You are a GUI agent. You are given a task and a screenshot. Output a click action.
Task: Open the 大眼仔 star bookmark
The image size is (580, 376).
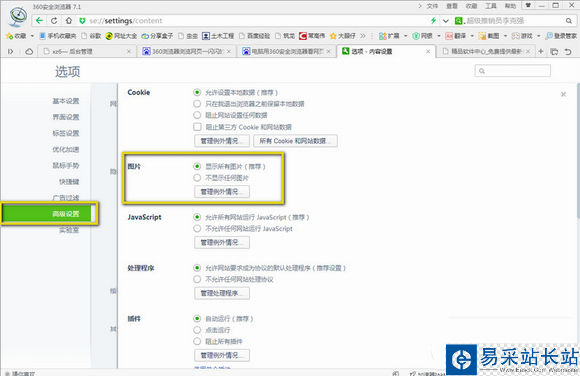pos(343,36)
